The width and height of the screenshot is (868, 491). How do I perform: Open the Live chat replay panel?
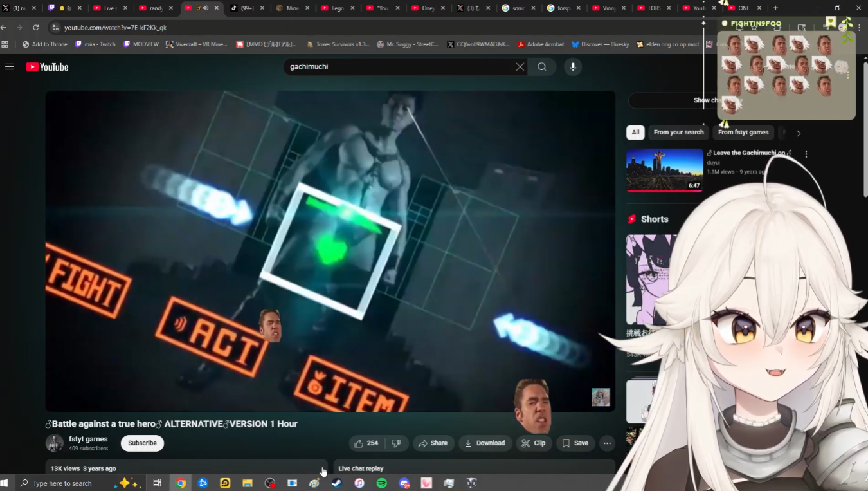(475, 468)
